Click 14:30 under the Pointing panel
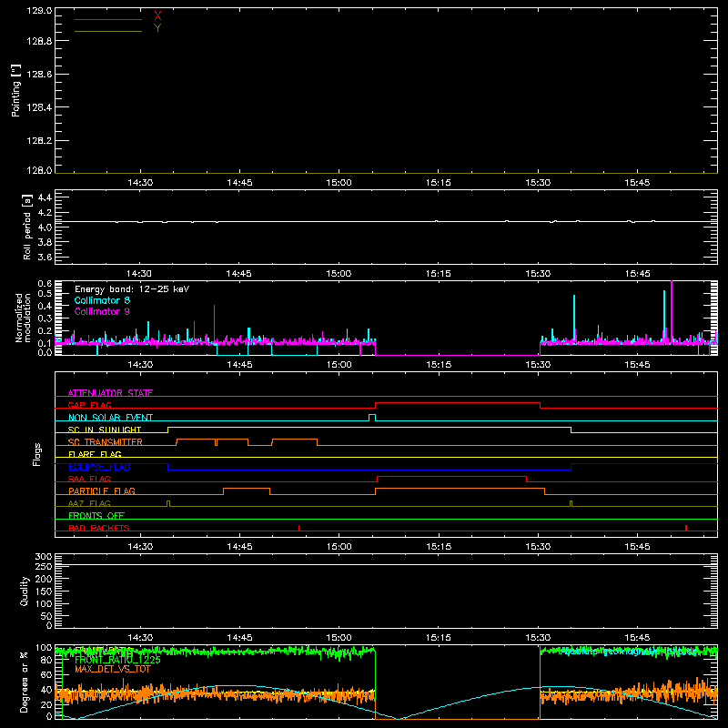 point(140,183)
